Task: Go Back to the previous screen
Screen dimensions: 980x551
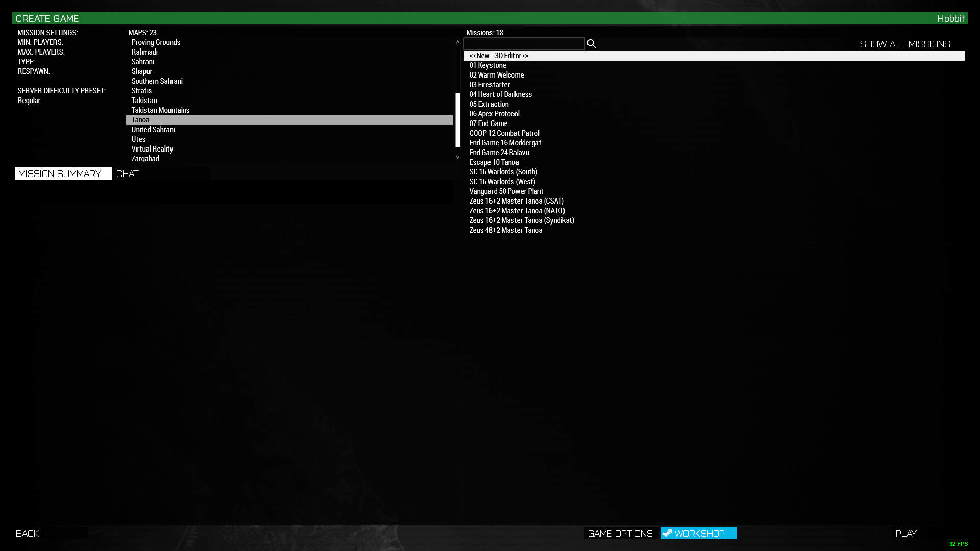Action: (x=28, y=533)
